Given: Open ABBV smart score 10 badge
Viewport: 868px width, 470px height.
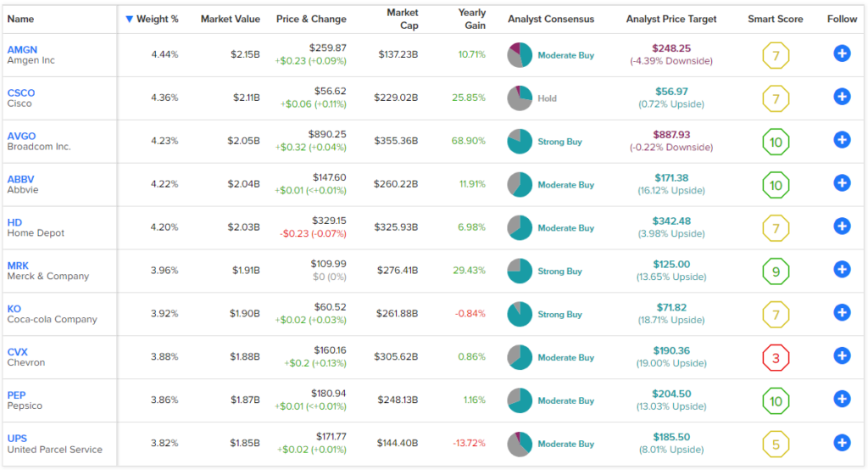Looking at the screenshot, I should [776, 185].
